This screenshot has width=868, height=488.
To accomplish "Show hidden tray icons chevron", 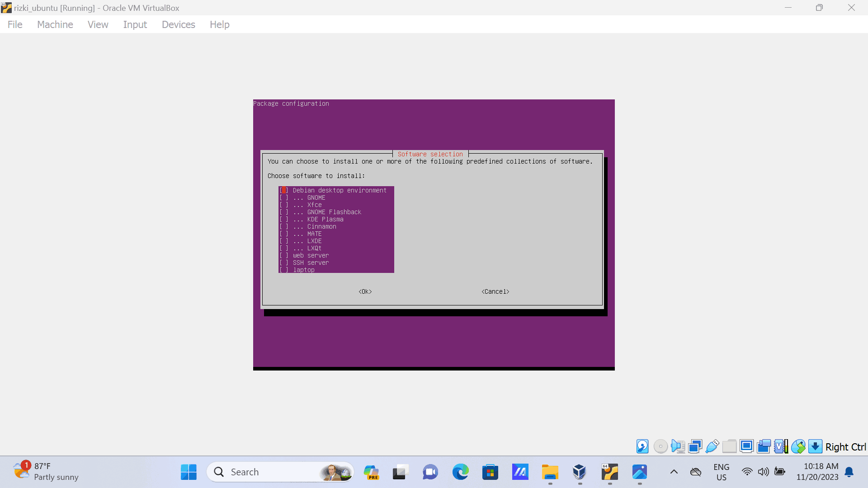I will [674, 472].
